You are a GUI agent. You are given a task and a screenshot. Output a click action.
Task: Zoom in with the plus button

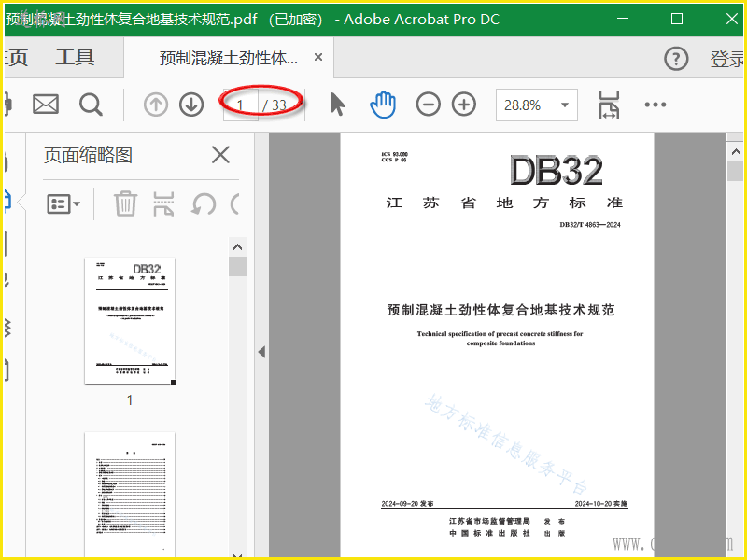coord(464,105)
